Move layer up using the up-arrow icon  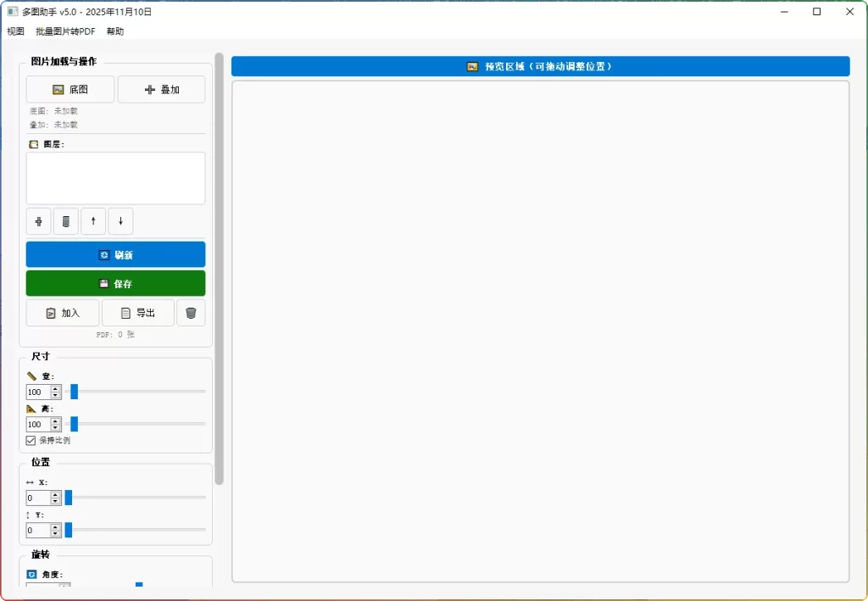pos(93,221)
